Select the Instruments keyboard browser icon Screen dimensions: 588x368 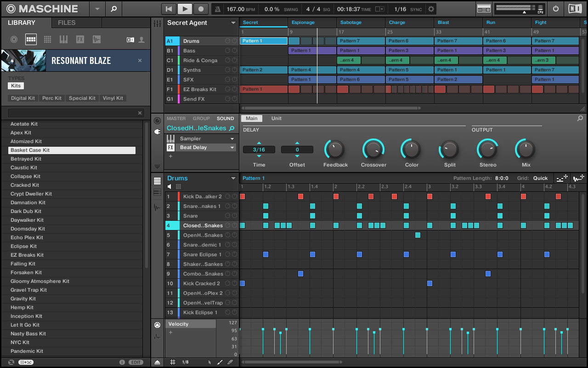63,40
